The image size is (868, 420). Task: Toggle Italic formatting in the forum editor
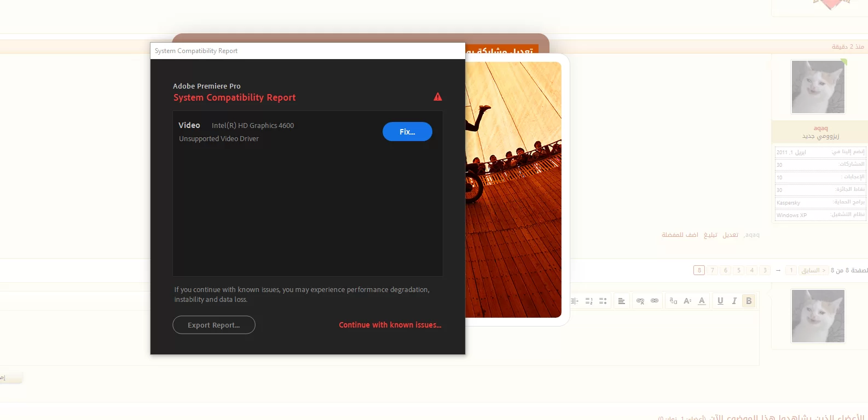tap(734, 301)
